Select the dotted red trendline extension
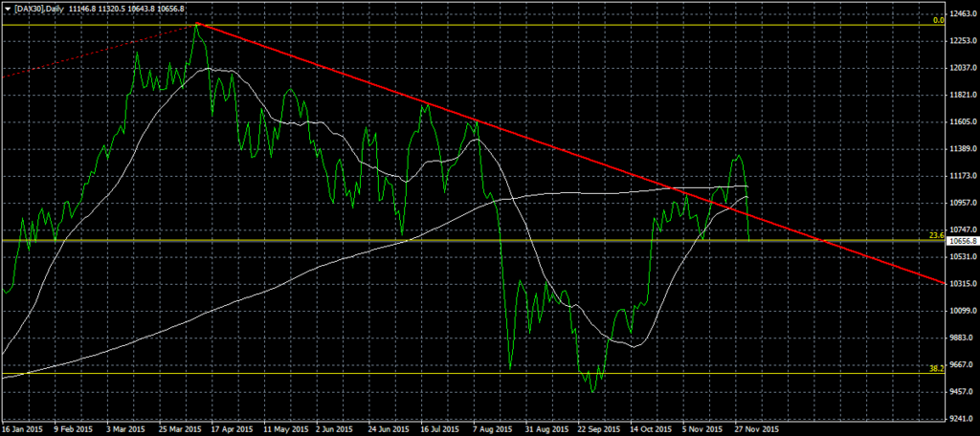 (x=96, y=51)
